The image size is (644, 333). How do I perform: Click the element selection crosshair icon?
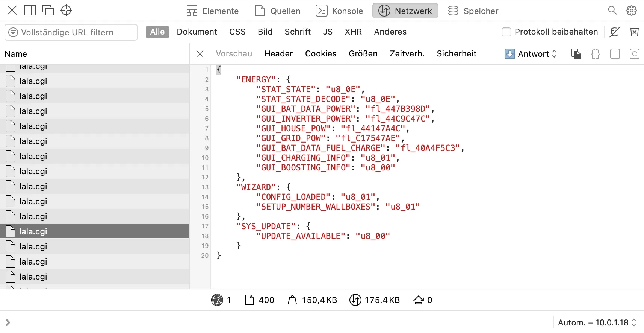66,10
